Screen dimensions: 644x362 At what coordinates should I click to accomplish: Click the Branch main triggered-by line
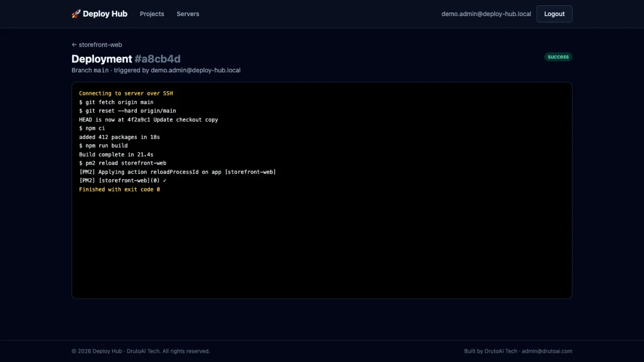(x=156, y=70)
